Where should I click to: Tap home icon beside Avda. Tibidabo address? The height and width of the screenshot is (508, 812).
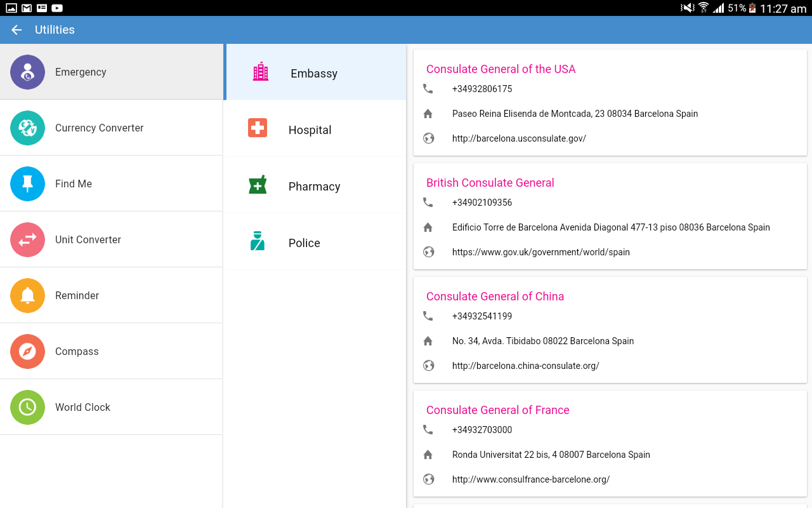428,341
